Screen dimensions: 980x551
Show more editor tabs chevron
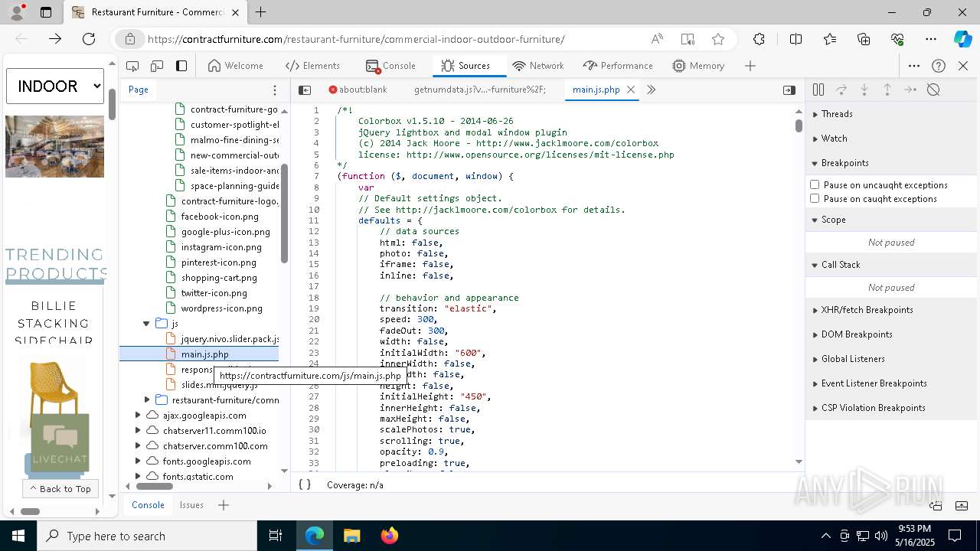tap(651, 90)
